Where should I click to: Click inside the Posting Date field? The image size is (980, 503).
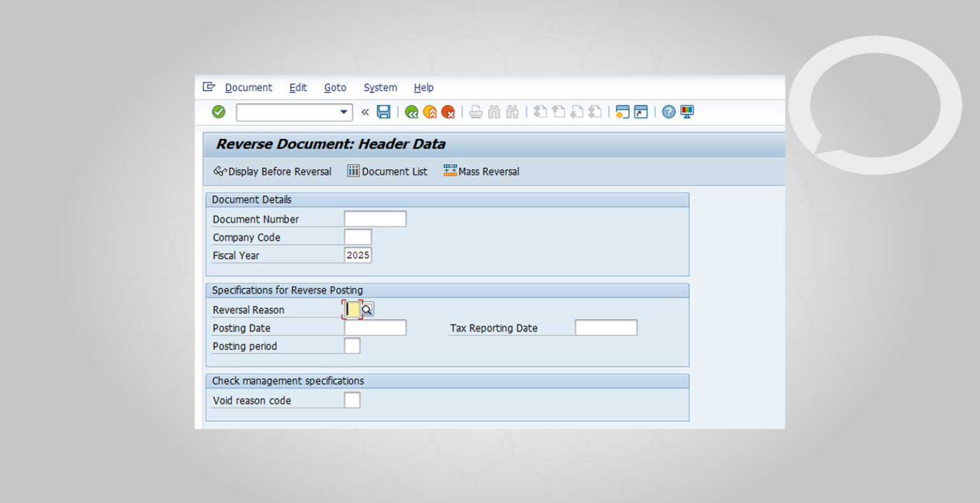tap(375, 327)
